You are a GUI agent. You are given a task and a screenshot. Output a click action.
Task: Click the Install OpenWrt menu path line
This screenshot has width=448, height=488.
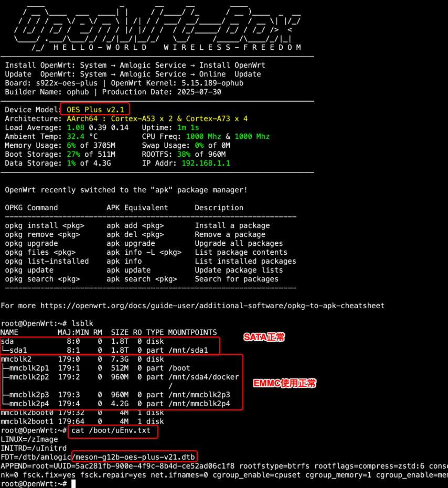(x=136, y=65)
